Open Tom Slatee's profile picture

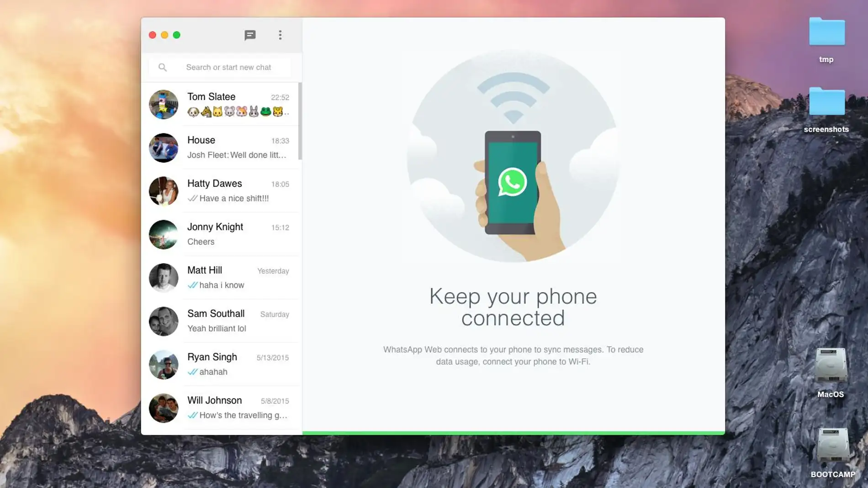click(x=164, y=105)
